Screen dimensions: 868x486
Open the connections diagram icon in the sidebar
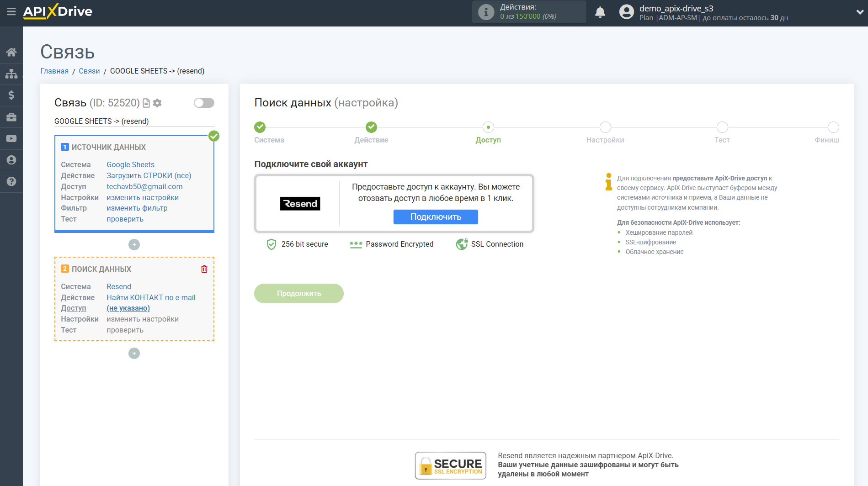[11, 74]
